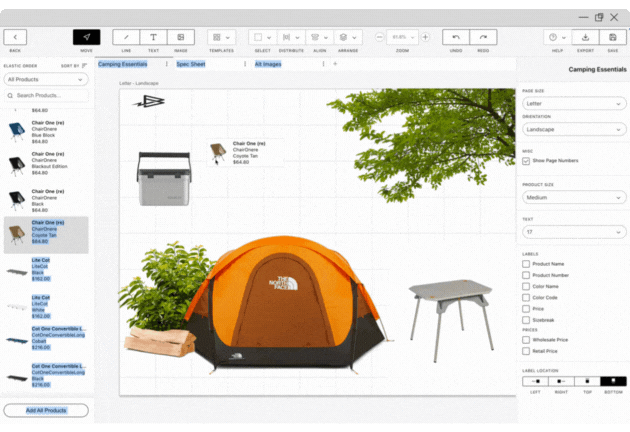This screenshot has width=630, height=432.
Task: Select the folding table image on canvas
Action: click(x=451, y=319)
